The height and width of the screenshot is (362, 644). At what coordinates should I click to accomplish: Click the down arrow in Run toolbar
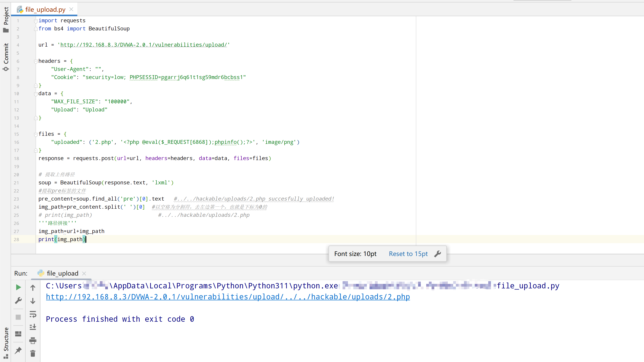pyautogui.click(x=33, y=301)
